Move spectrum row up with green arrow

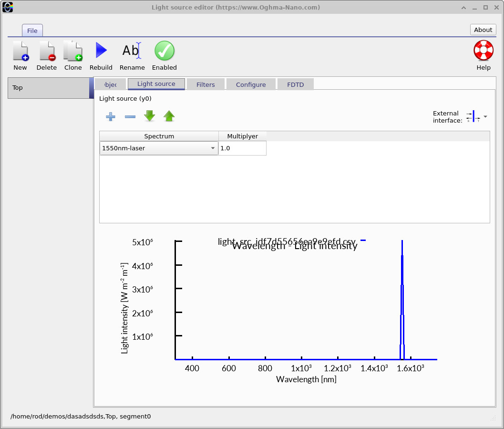[169, 116]
